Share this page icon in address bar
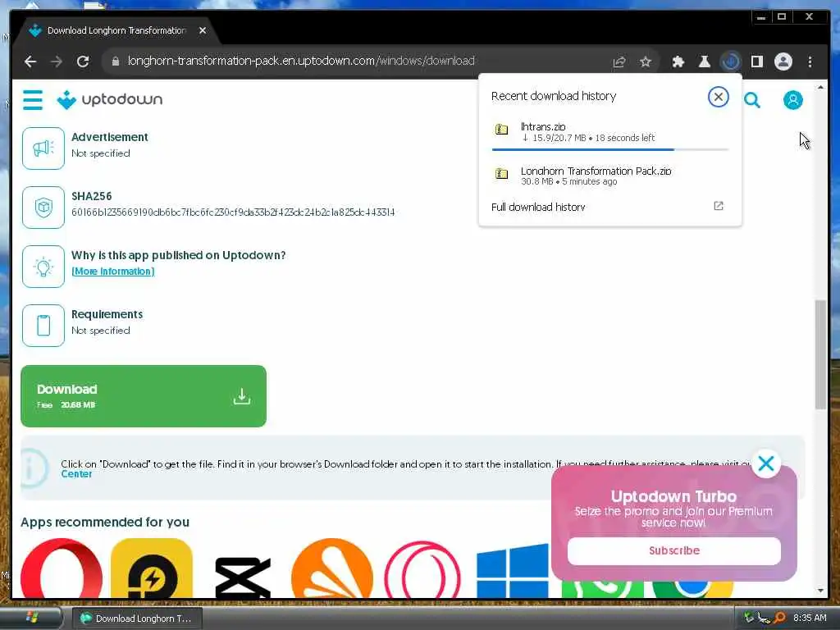The width and height of the screenshot is (840, 630). coord(619,62)
